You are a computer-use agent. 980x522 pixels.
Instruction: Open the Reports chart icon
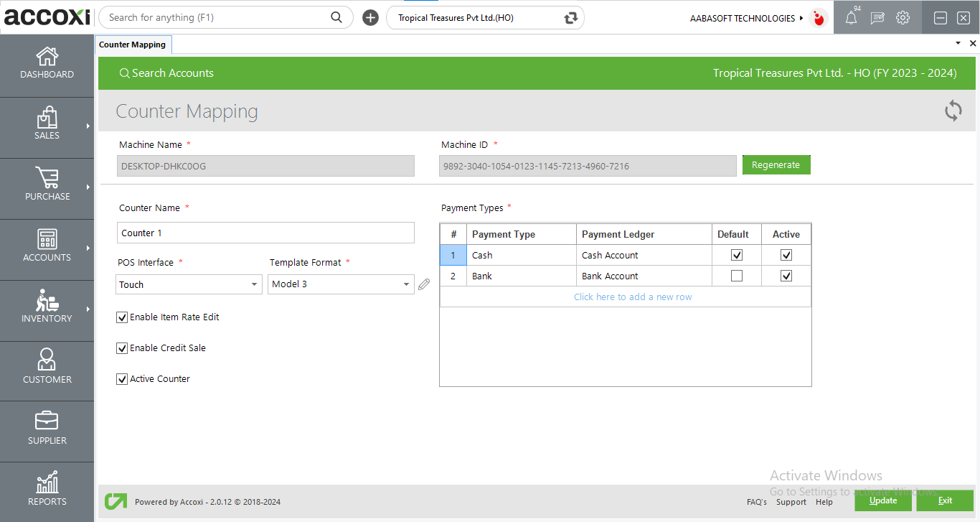pyautogui.click(x=47, y=483)
